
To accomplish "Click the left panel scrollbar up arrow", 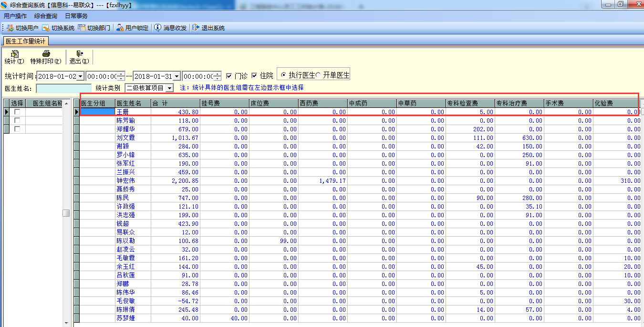I will [x=66, y=103].
